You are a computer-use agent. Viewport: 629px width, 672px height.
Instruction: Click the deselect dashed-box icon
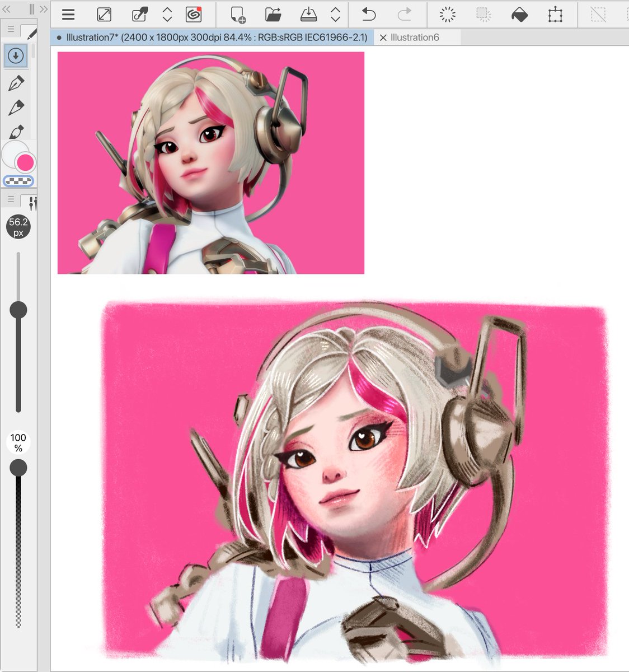click(598, 15)
